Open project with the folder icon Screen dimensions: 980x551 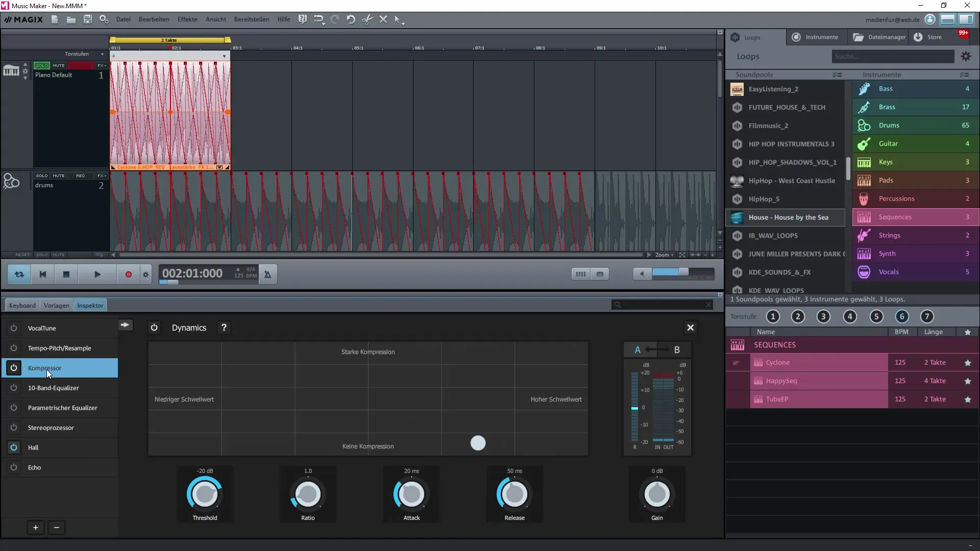coord(71,19)
